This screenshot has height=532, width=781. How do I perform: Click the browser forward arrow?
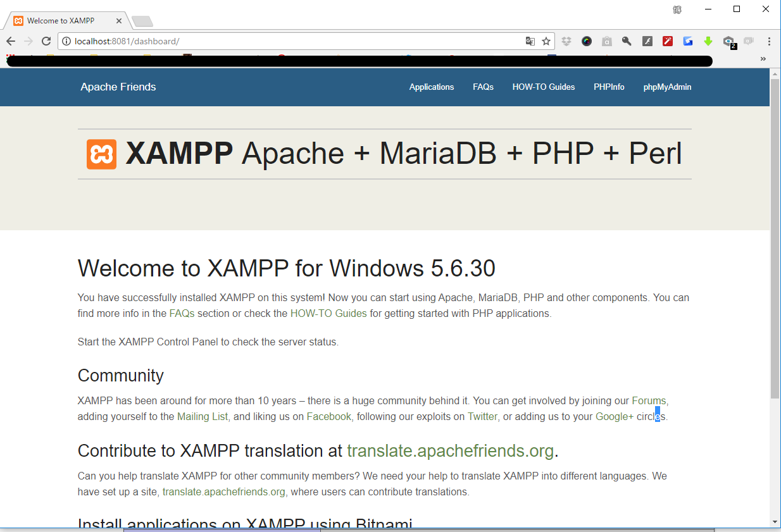(x=28, y=41)
